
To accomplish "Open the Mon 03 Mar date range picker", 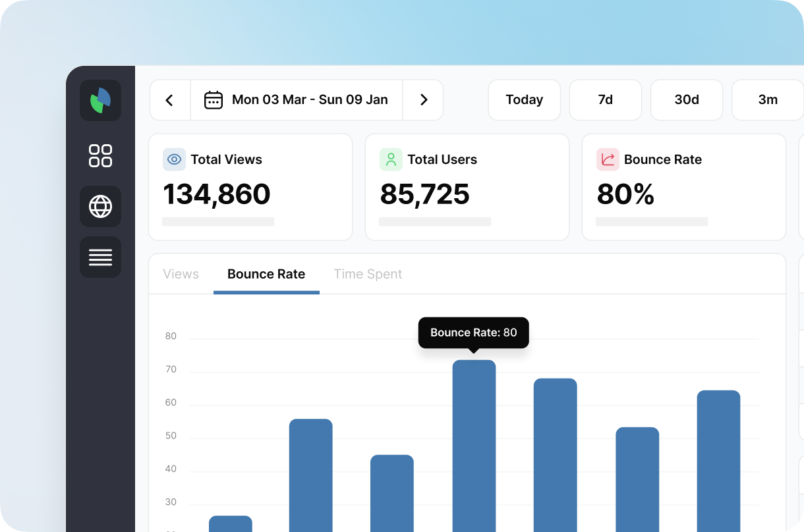I will point(309,100).
